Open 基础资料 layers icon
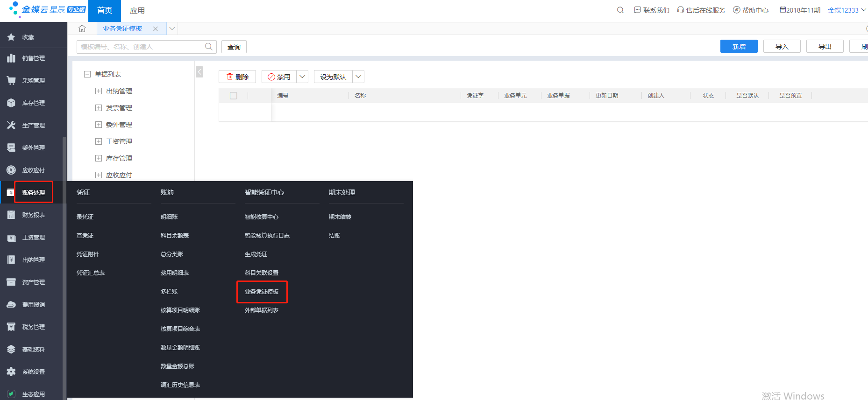 click(x=11, y=349)
